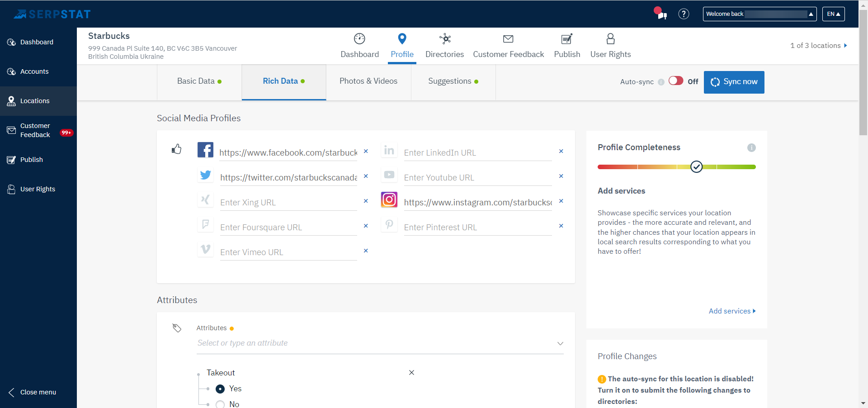This screenshot has height=408, width=868.
Task: Select No for Takeout
Action: [x=220, y=404]
